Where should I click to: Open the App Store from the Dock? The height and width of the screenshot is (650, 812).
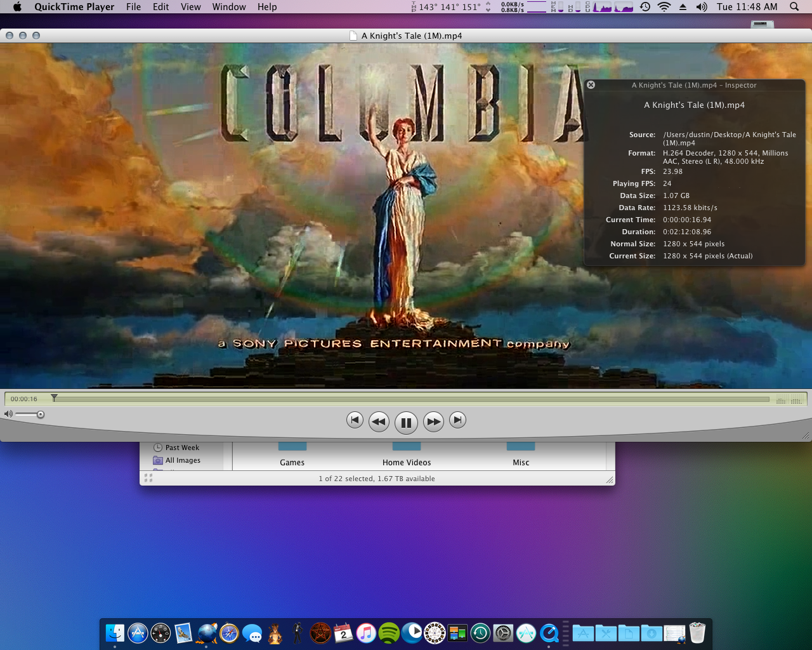pyautogui.click(x=138, y=633)
